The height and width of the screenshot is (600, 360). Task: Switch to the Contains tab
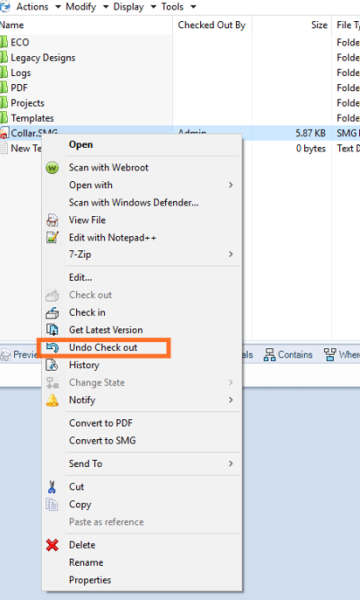click(288, 355)
